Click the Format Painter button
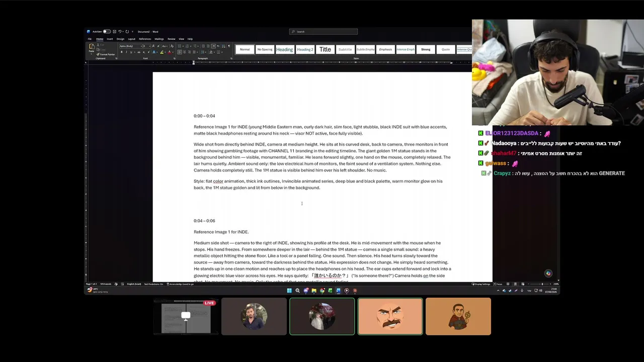The width and height of the screenshot is (644, 362). (x=107, y=54)
